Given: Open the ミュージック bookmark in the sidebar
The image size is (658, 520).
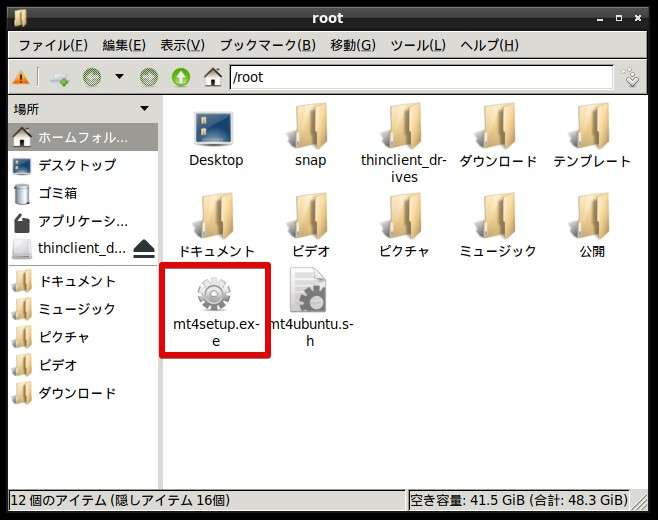Looking at the screenshot, I should coord(83,309).
